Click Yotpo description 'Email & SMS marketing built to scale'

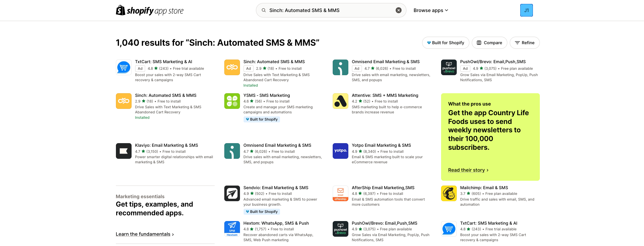(387, 159)
